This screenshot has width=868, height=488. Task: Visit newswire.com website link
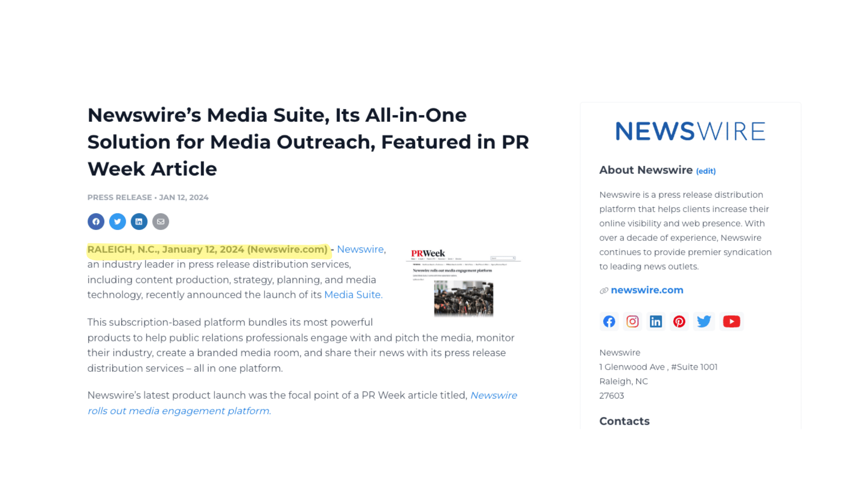(647, 290)
